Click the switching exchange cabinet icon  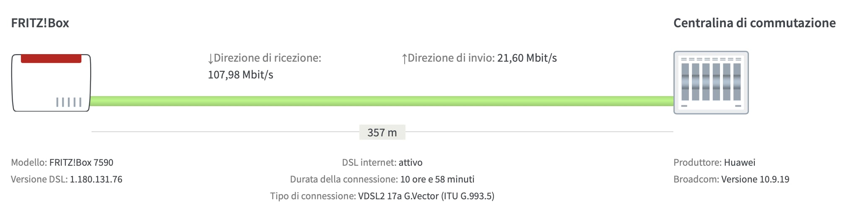[711, 83]
